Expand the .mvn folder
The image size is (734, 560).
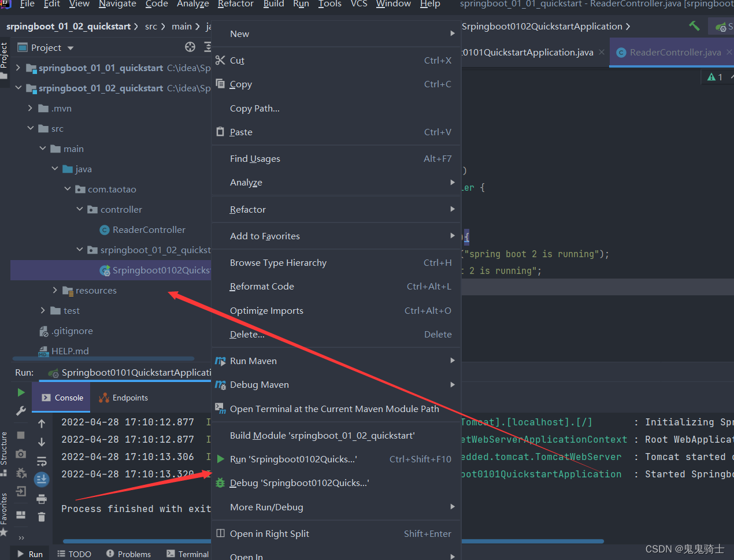coord(31,108)
